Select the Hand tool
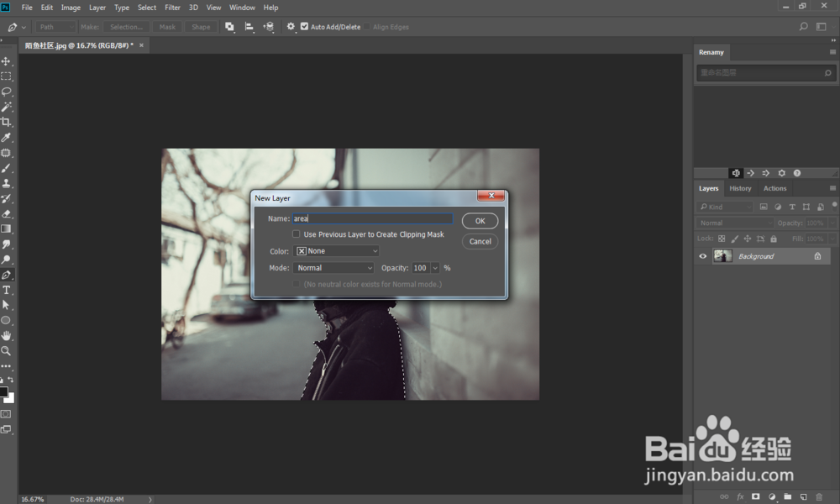The height and width of the screenshot is (504, 840). click(6, 335)
